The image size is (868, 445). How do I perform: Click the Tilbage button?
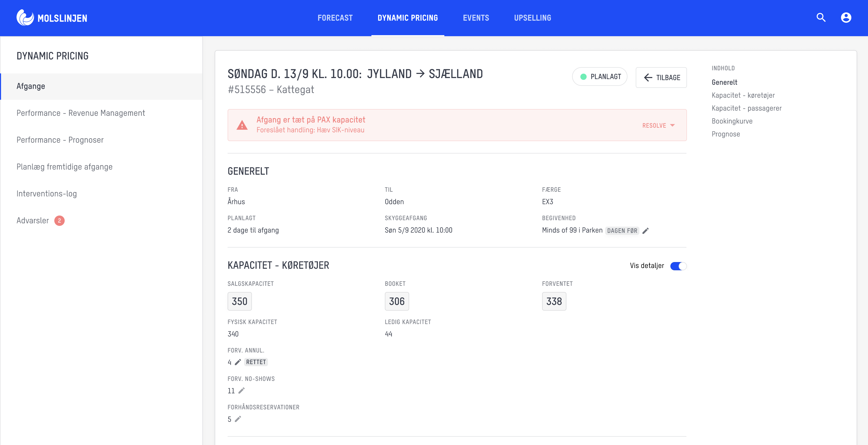(661, 78)
